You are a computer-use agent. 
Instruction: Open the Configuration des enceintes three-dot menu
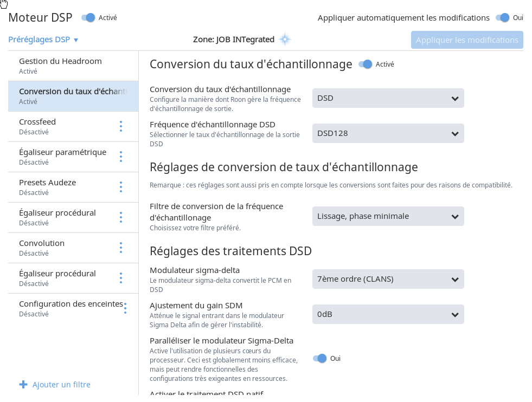pos(125,308)
